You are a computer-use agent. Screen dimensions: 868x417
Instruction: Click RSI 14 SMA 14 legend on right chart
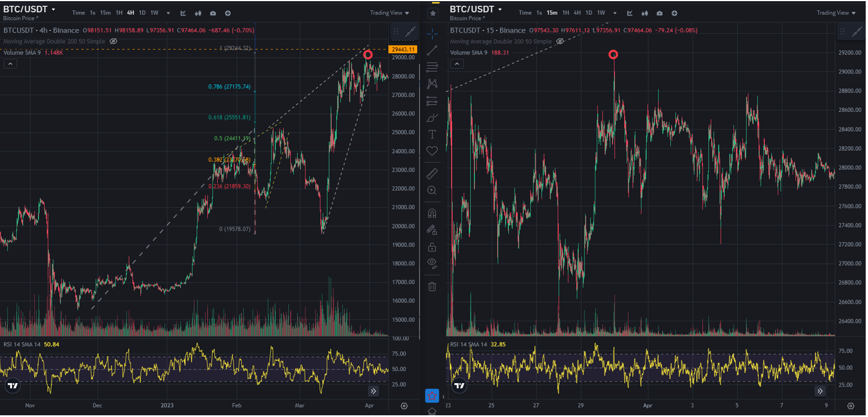(x=469, y=345)
